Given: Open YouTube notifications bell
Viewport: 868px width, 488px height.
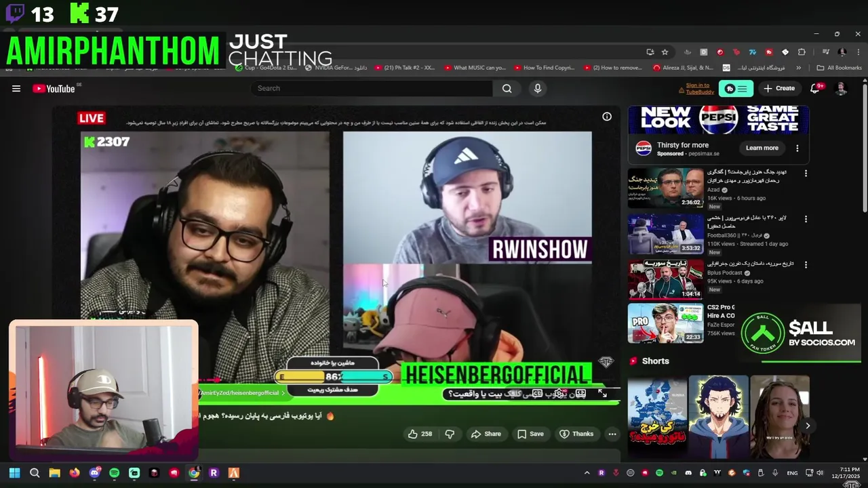Looking at the screenshot, I should tap(815, 89).
